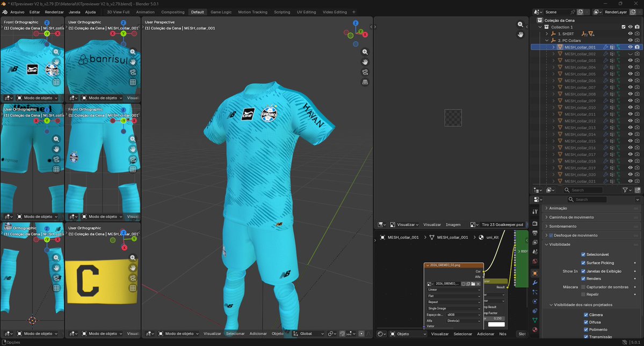644x346 pixels.
Task: Click the Nós menu in node editor
Action: pos(503,334)
